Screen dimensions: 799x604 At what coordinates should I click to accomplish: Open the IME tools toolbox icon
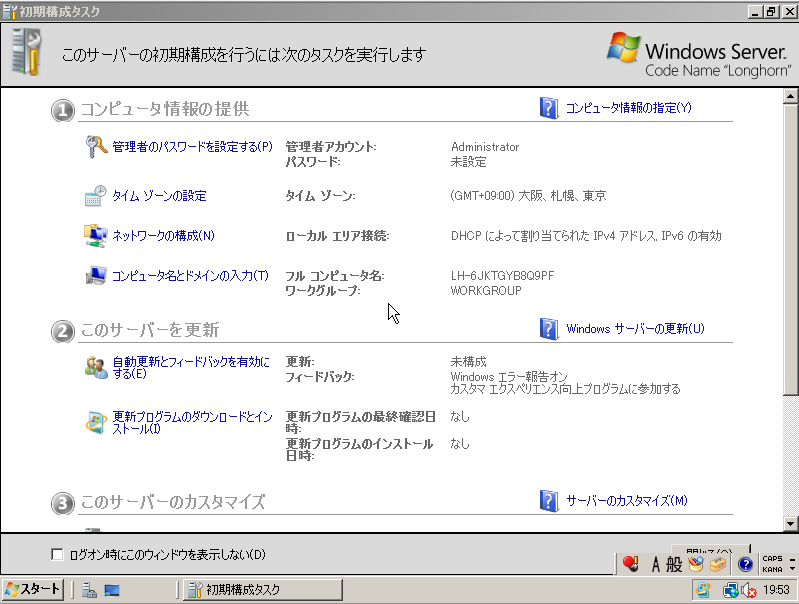[717, 564]
